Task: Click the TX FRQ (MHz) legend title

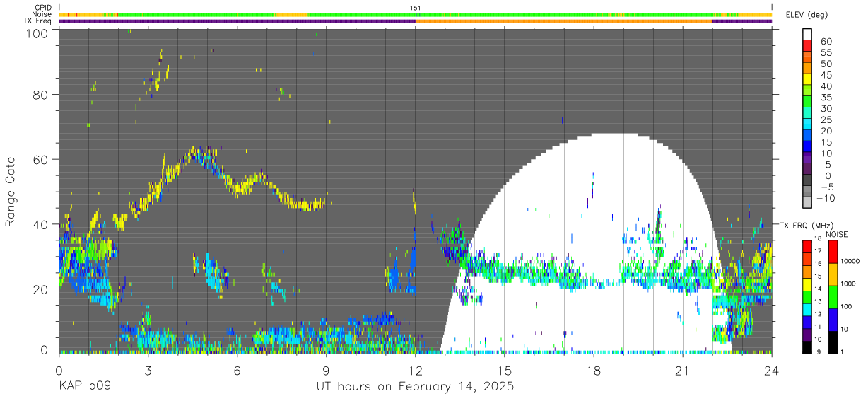Action: click(x=806, y=225)
